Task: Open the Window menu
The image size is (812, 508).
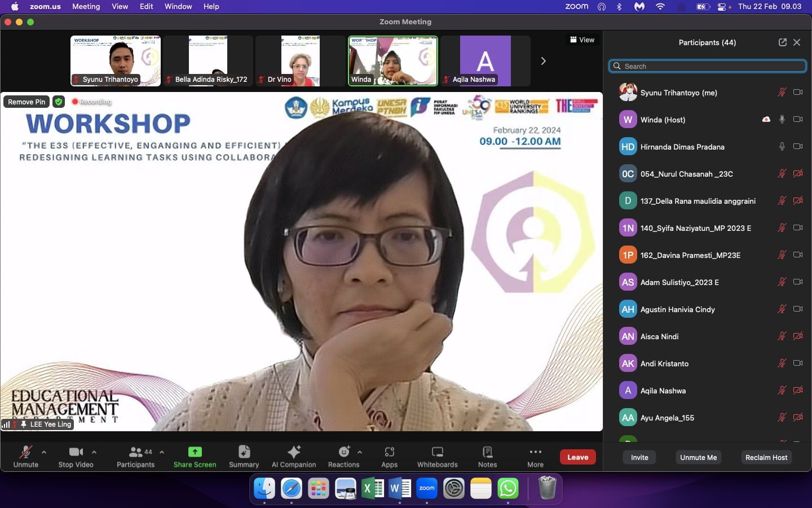Action: (x=178, y=6)
